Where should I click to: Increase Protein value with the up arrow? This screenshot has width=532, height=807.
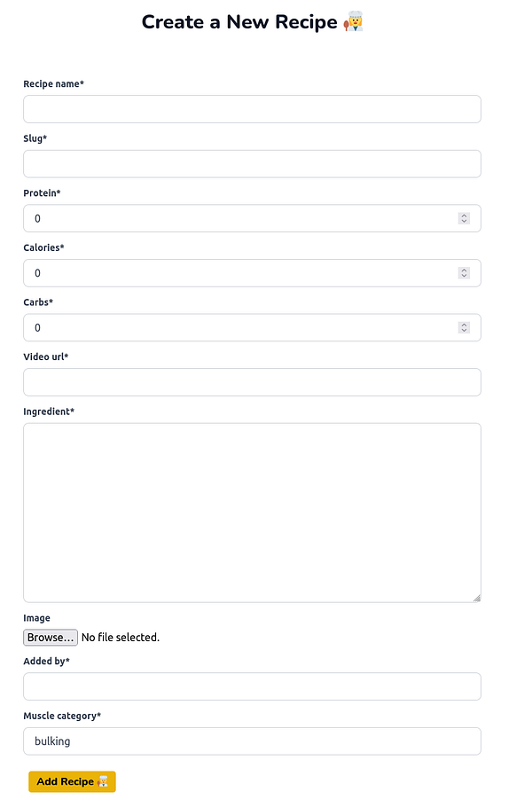coord(464,215)
